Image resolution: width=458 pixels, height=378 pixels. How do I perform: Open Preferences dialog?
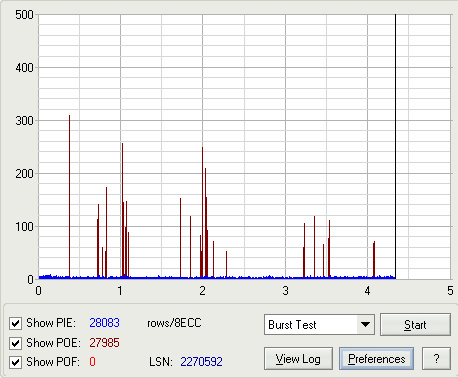pyautogui.click(x=376, y=359)
